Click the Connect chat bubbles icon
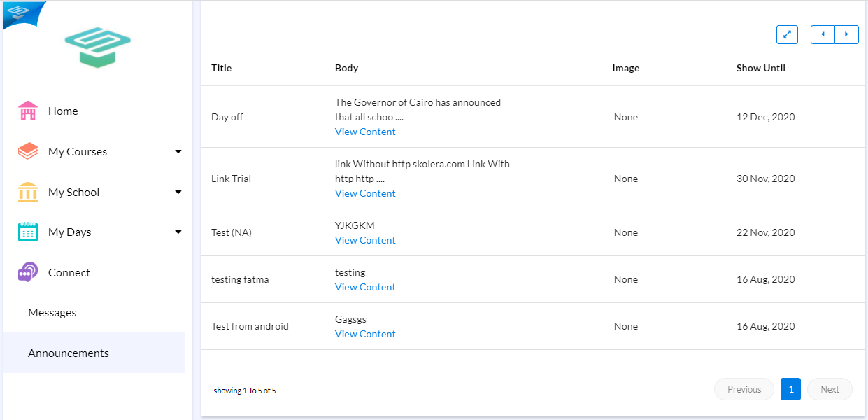Screen dimensions: 868x420 [x=28, y=272]
